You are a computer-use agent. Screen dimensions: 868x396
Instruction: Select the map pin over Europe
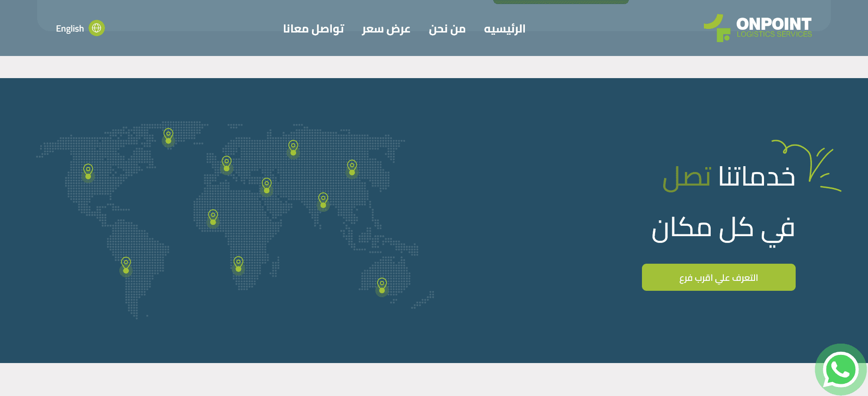pos(226,164)
